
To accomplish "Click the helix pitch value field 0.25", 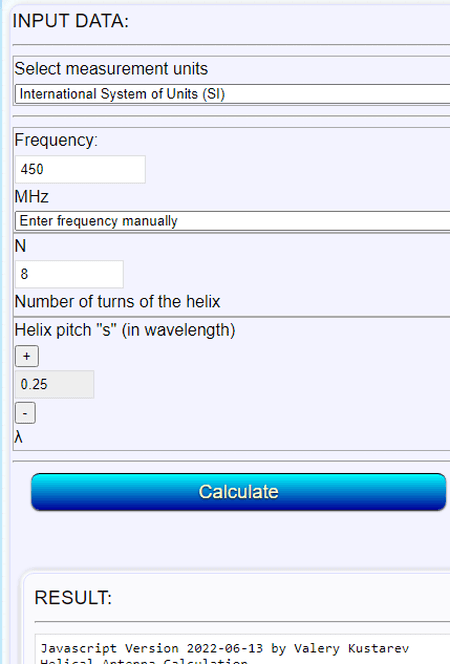I will pos(55,385).
